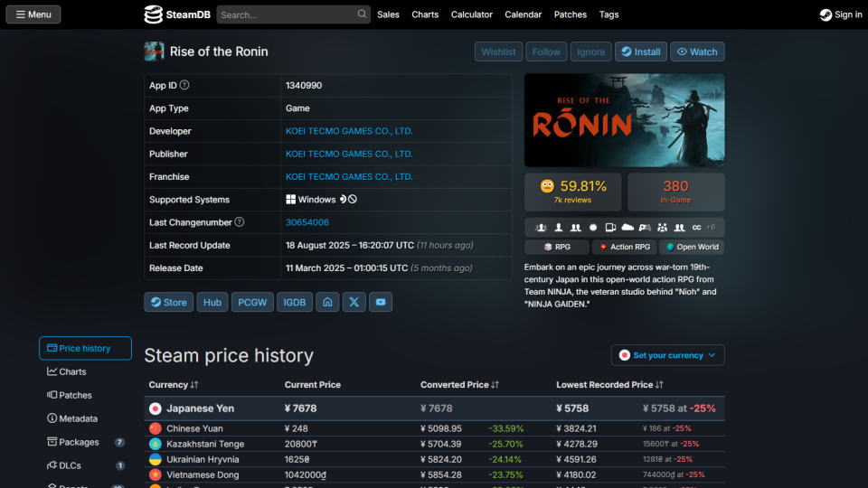The width and height of the screenshot is (868, 488).
Task: Open the Franchise KOEI TECMO link
Action: click(x=349, y=176)
